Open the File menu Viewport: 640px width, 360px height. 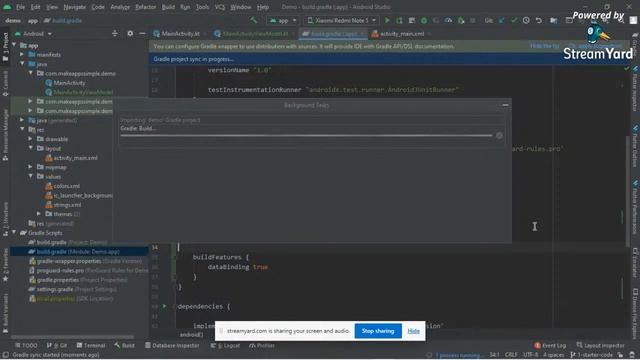pos(20,7)
